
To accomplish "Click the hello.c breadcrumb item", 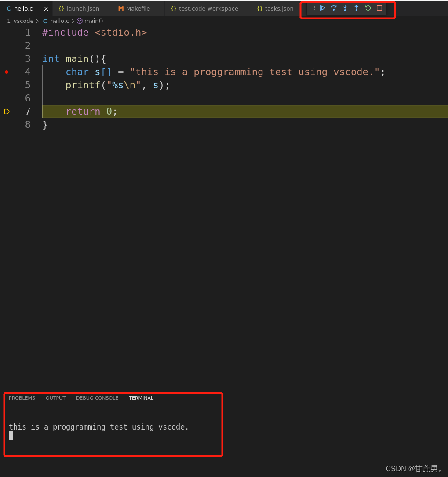I will pos(59,21).
